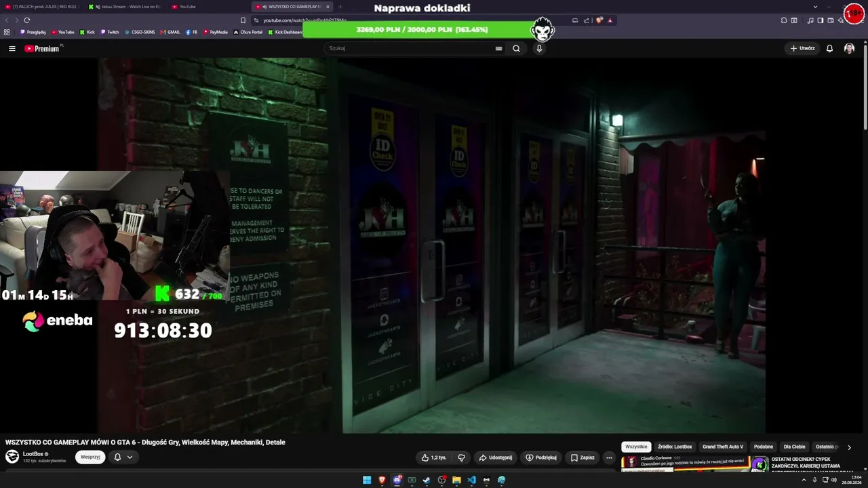
Task: Open the GMAIL bookmark
Action: (x=171, y=32)
